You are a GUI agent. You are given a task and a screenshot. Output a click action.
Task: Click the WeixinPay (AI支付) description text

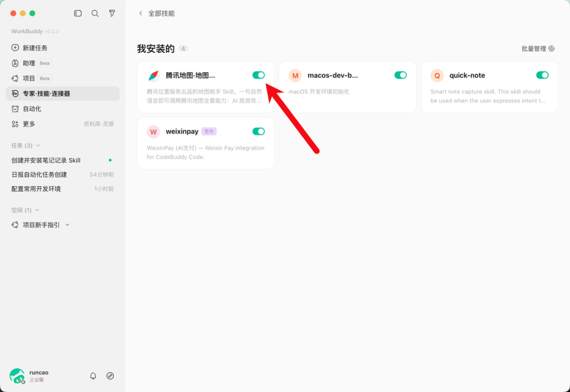click(206, 152)
